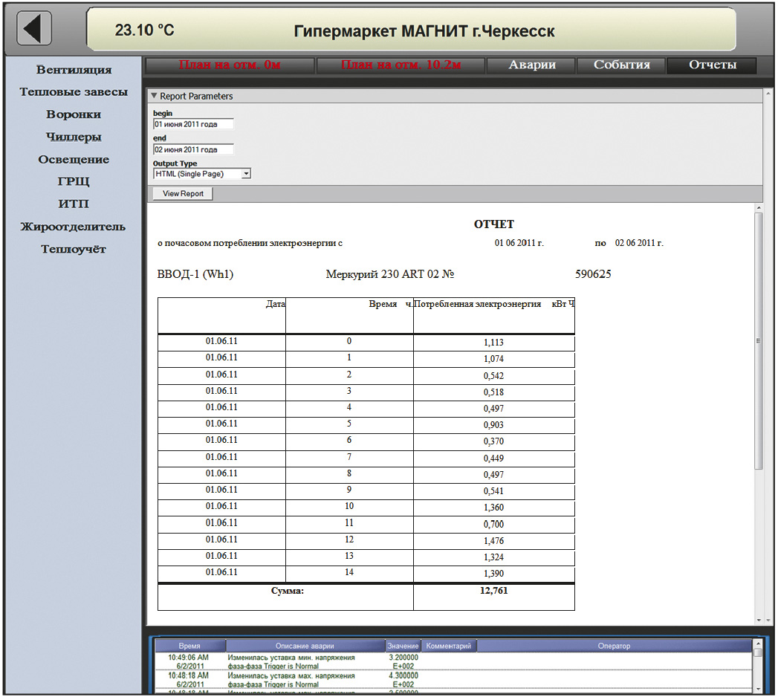This screenshot has height=700, width=778.
Task: Click the total sum 12,761
Action: pos(493,590)
